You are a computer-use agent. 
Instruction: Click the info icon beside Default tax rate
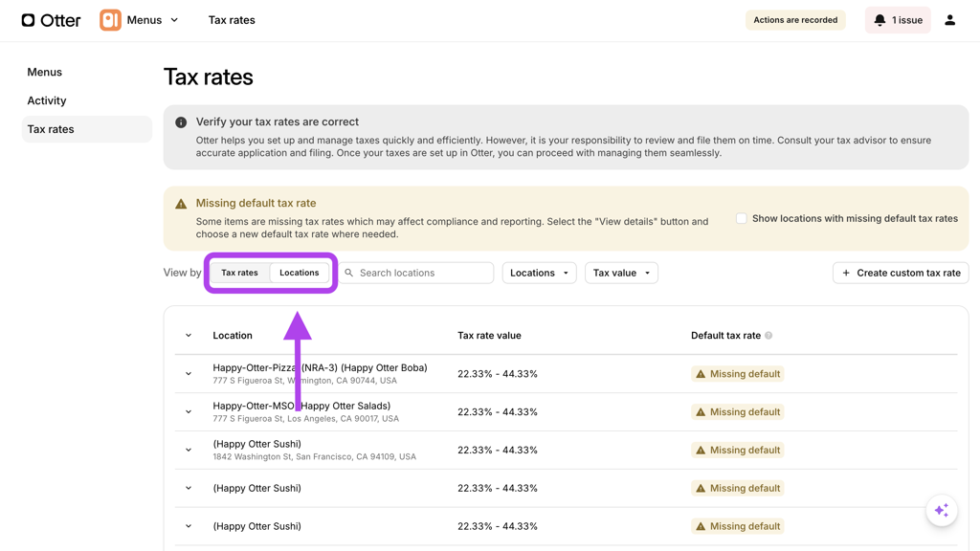coord(768,336)
